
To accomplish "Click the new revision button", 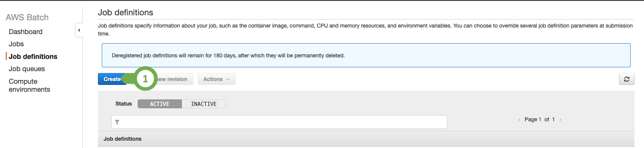I will pos(172,79).
